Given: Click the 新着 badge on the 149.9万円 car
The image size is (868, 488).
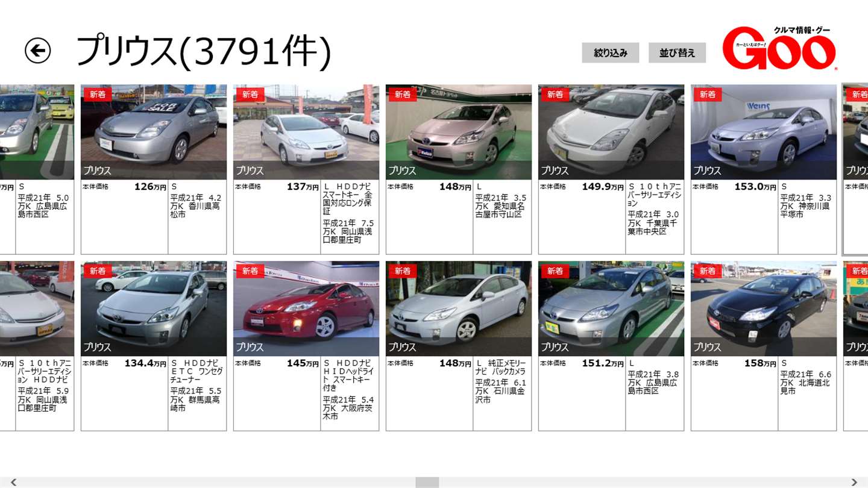Looking at the screenshot, I should (555, 95).
